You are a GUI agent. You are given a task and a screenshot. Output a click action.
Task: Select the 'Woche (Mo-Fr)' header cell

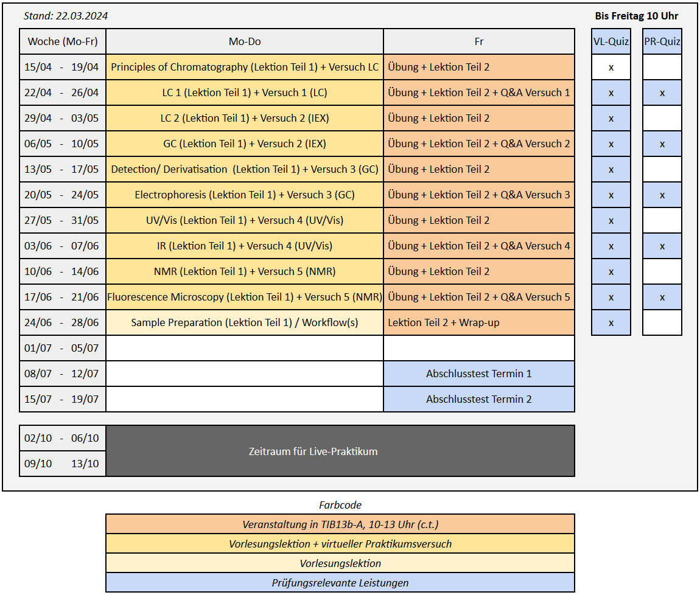[63, 41]
